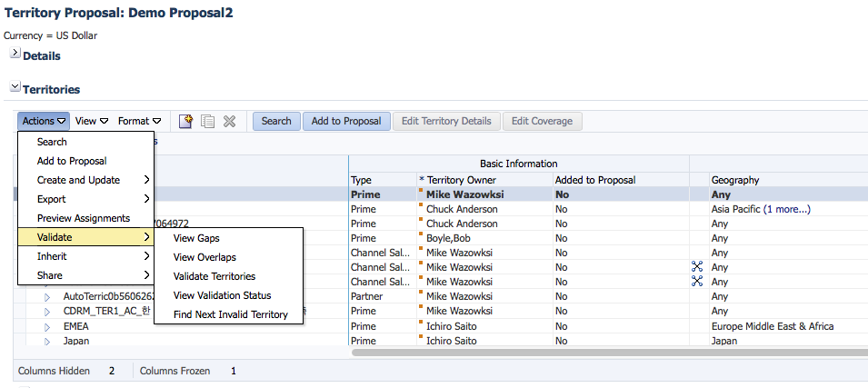Viewport: 868px width, 388px height.
Task: Expand the Japan territory node
Action: click(47, 341)
